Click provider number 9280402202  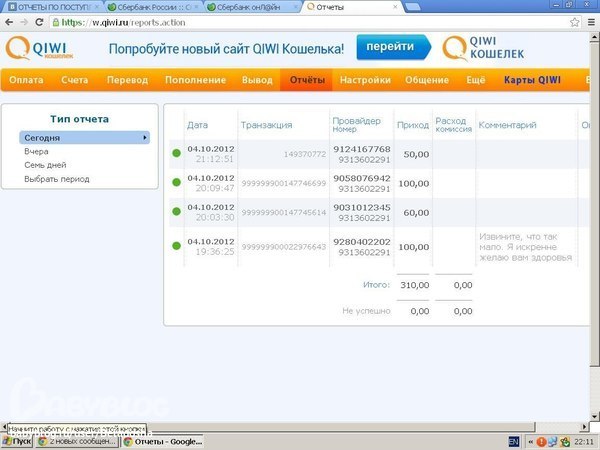click(362, 242)
